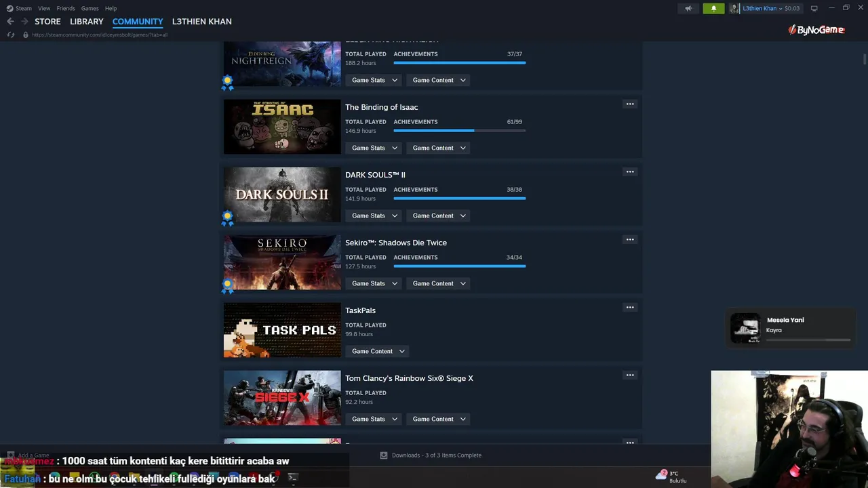Click the DARK SOULS II game image
868x488 pixels.
[282, 195]
